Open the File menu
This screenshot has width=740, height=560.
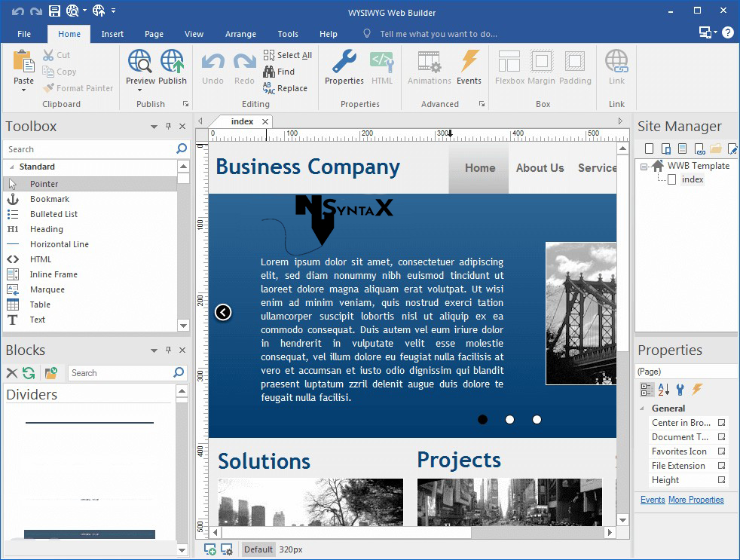coord(24,34)
